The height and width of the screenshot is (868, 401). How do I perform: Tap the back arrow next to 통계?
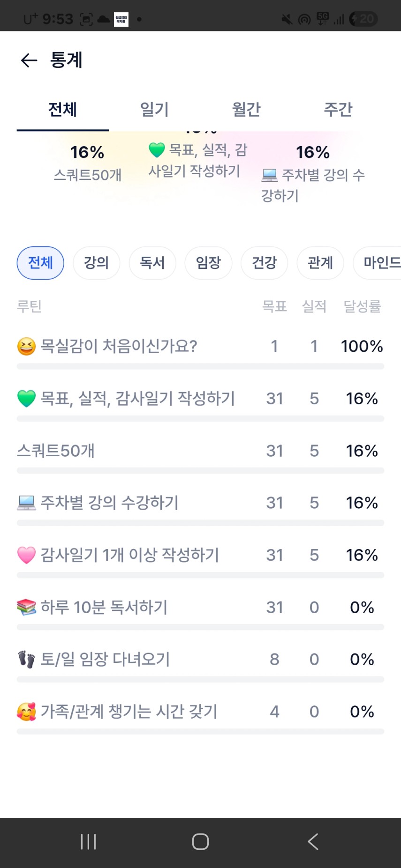pyautogui.click(x=29, y=60)
